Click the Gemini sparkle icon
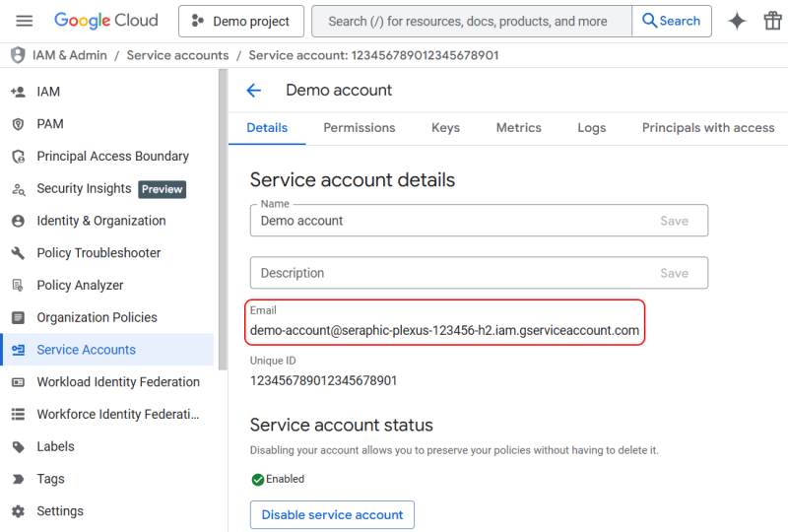The height and width of the screenshot is (532, 788). (x=737, y=21)
